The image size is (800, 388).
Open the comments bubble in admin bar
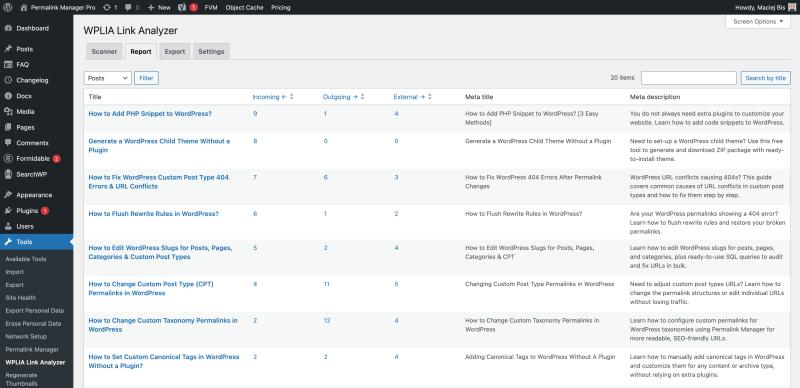point(128,8)
